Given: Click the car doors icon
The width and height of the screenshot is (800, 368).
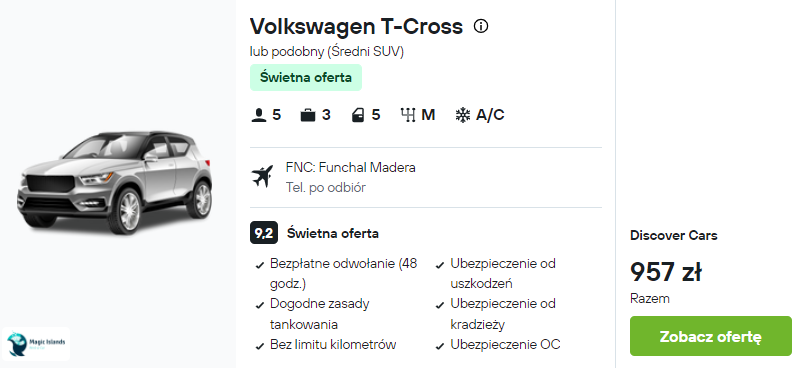Looking at the screenshot, I should click(x=358, y=115).
